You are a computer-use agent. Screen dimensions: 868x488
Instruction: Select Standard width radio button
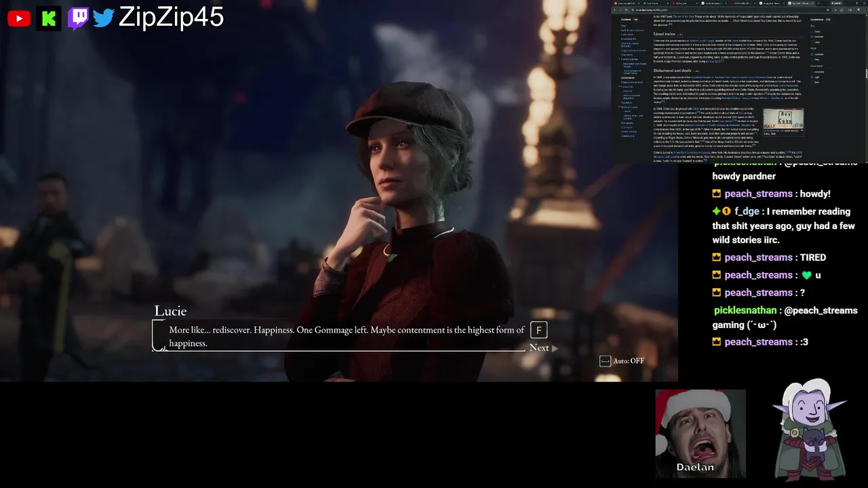pos(812,54)
